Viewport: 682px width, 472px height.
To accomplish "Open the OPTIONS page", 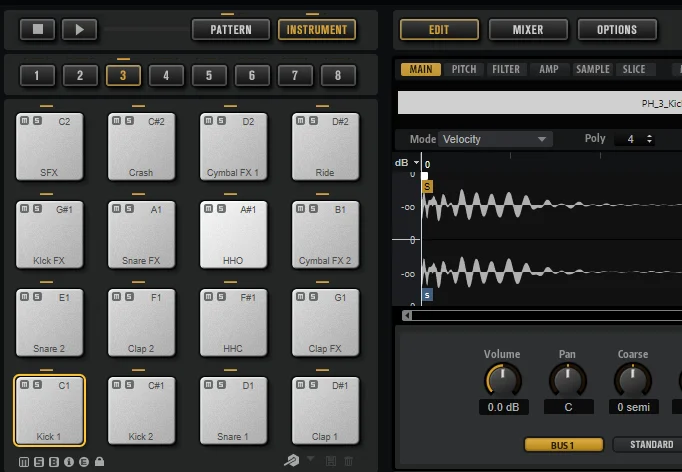I will pos(617,30).
